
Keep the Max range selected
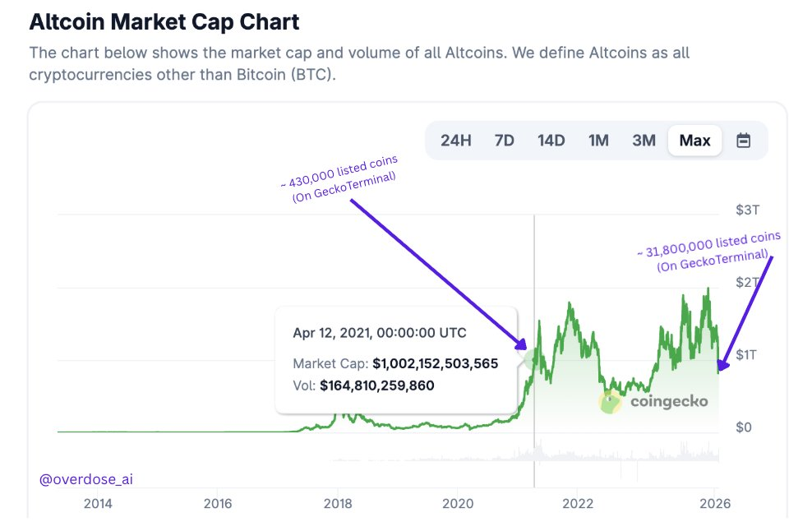(694, 140)
